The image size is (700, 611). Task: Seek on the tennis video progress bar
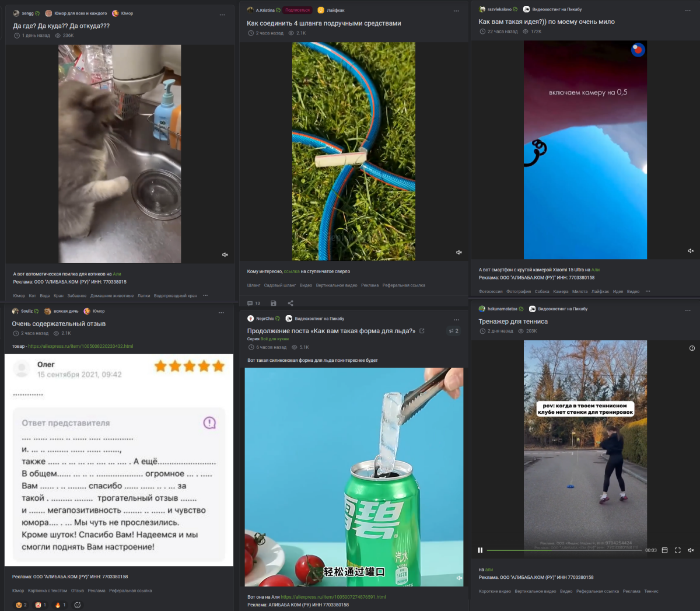click(563, 549)
